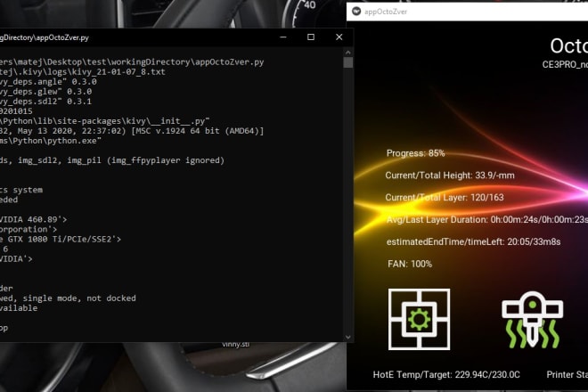Click the console line "vy_deps.glew" 0.3.0
The image size is (588, 392).
click(x=45, y=92)
